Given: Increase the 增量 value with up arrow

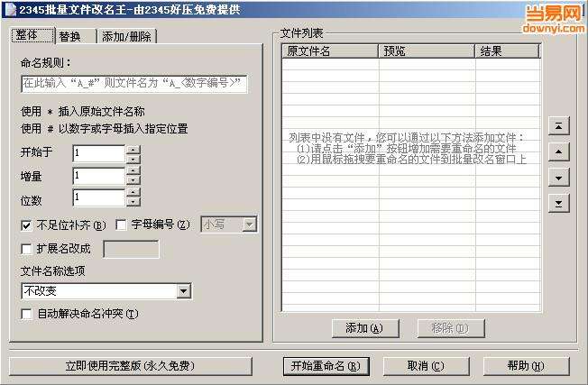Looking at the screenshot, I should (x=133, y=171).
